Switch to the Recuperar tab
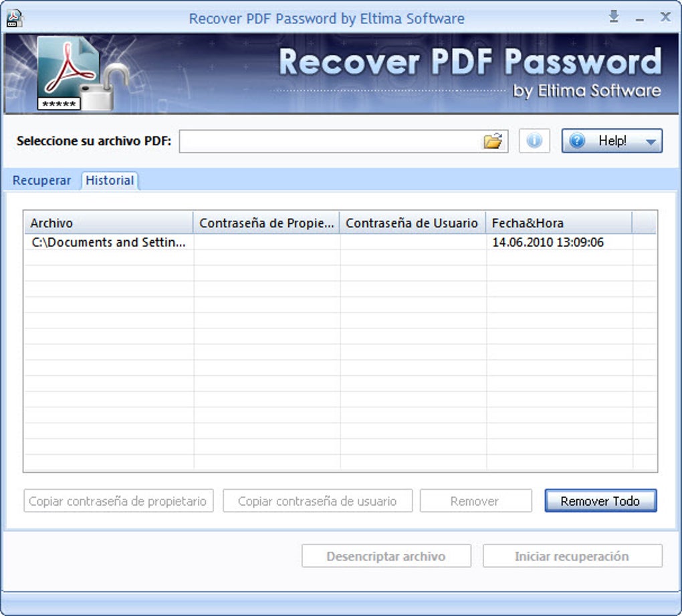 pyautogui.click(x=41, y=181)
